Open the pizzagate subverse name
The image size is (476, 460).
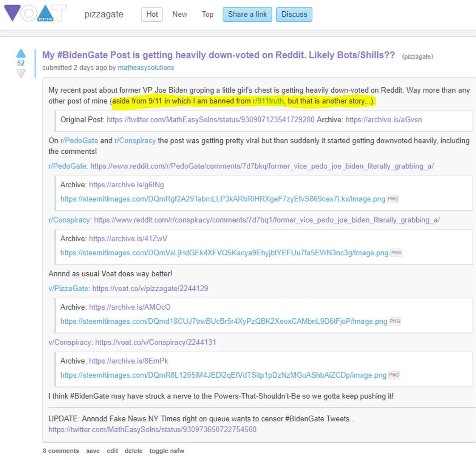point(104,14)
